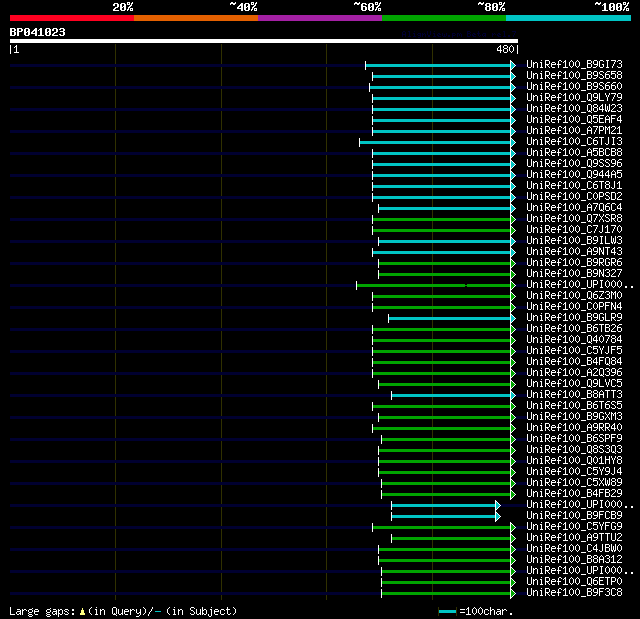
Task: Select the UniRef100_Q7XSR8 label
Action: 574,219
